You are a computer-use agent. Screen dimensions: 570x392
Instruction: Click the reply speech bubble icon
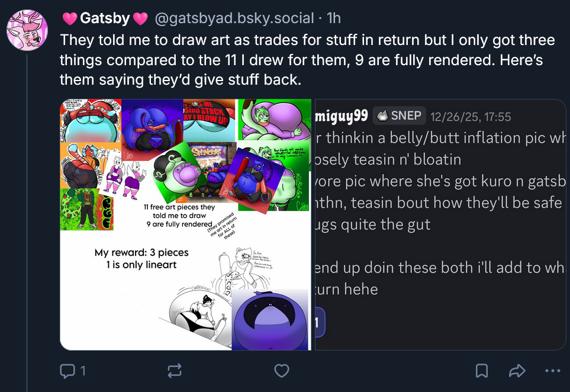click(x=66, y=371)
